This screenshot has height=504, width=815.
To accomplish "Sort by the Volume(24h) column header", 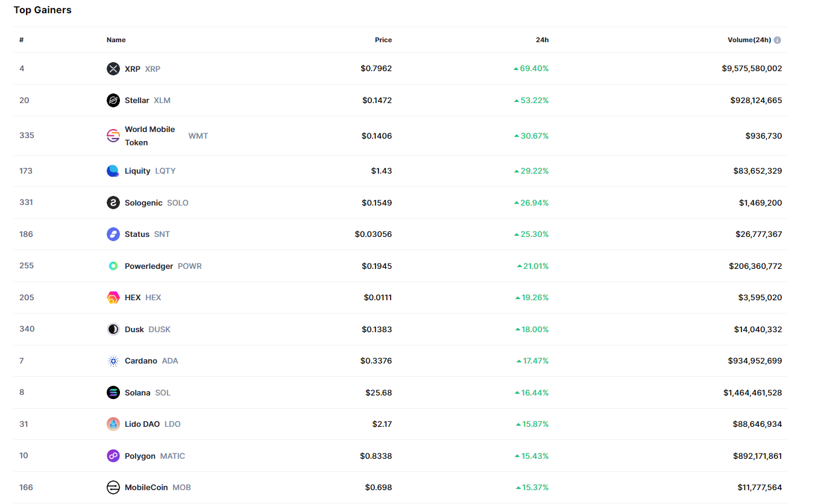I will pos(749,40).
